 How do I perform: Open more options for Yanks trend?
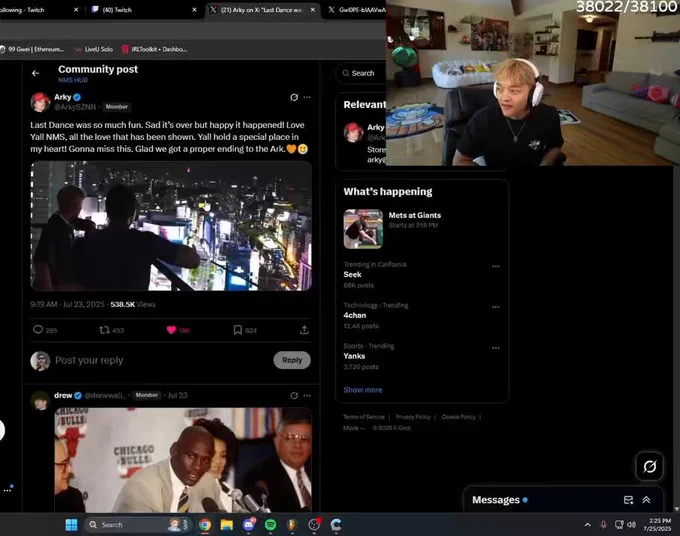tap(496, 348)
